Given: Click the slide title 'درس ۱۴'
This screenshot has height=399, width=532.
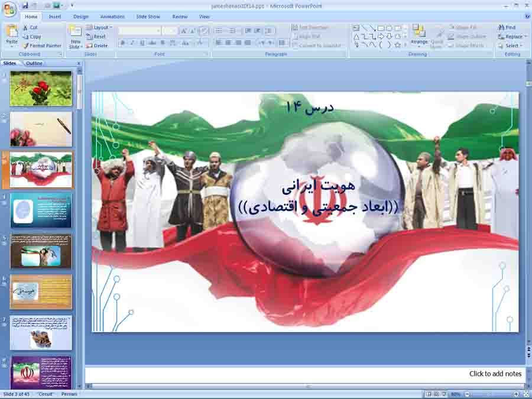Looking at the screenshot, I should (x=310, y=107).
